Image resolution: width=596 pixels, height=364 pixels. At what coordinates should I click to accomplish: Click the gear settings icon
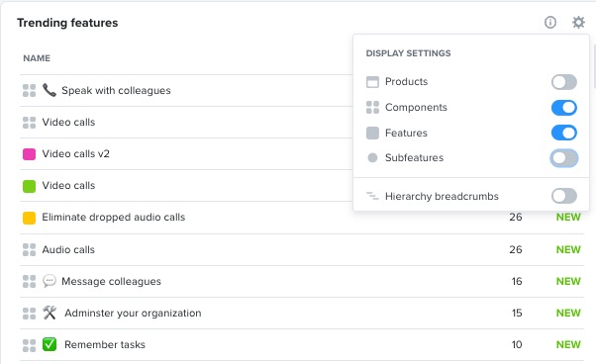click(x=578, y=23)
